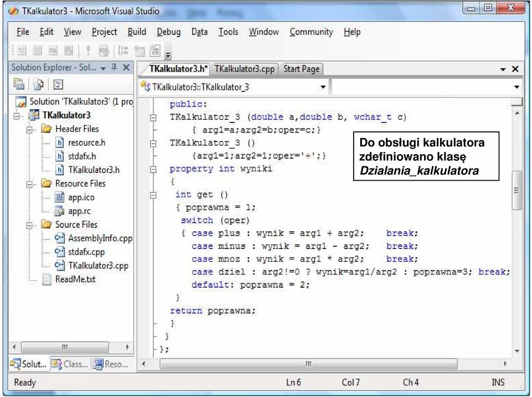Click the 'switch (oper)' code line

(215, 221)
